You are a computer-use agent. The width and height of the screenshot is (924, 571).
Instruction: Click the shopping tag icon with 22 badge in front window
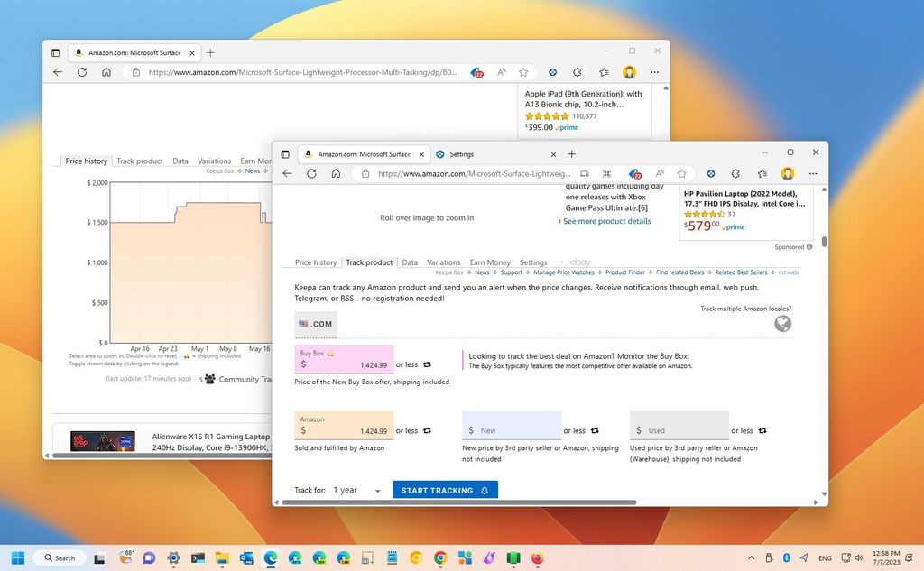pyautogui.click(x=634, y=173)
